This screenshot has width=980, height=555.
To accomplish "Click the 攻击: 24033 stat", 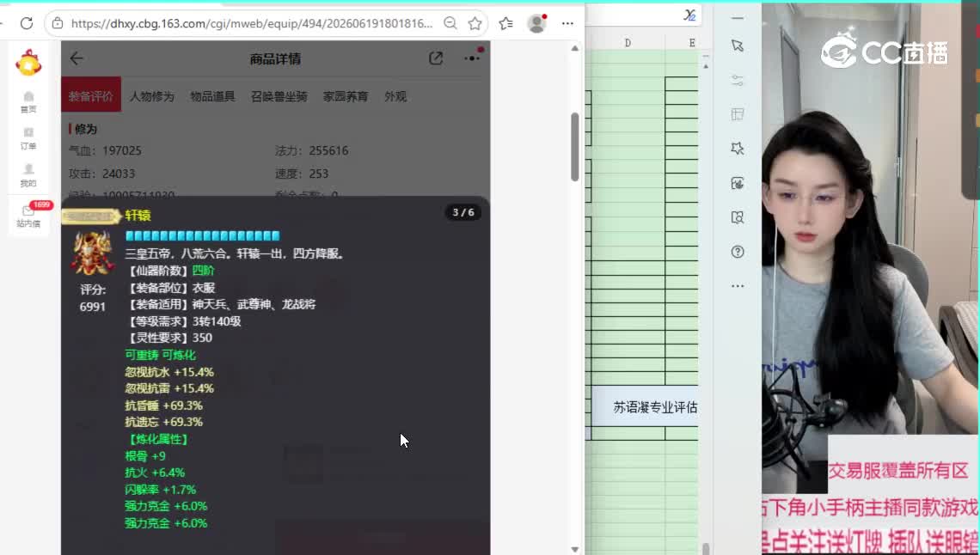I will coord(102,174).
